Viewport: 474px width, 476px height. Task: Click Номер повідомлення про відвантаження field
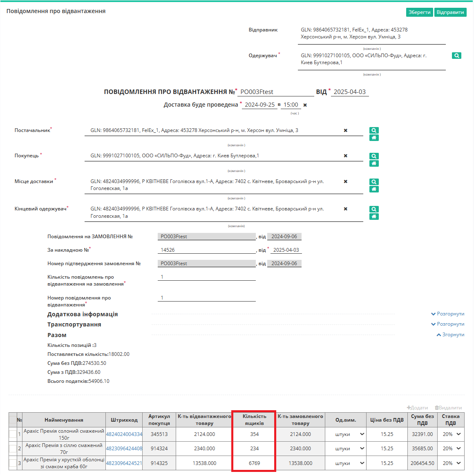(x=206, y=298)
